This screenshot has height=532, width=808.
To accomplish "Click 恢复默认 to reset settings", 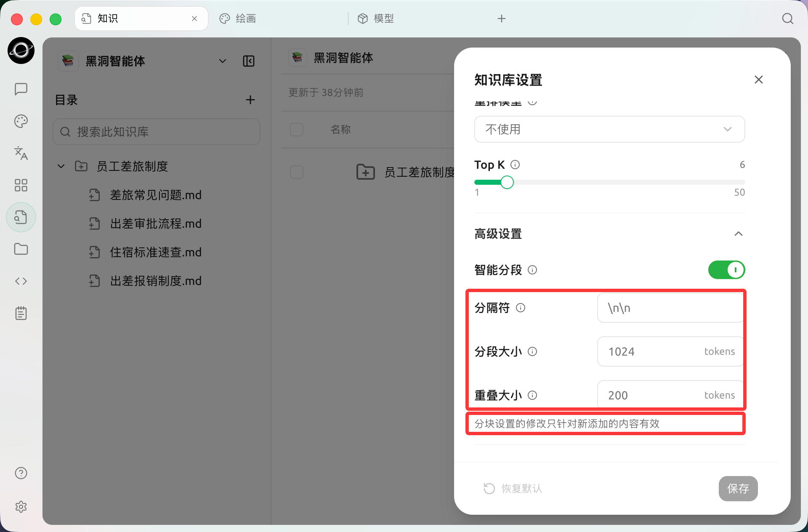I will pyautogui.click(x=513, y=489).
